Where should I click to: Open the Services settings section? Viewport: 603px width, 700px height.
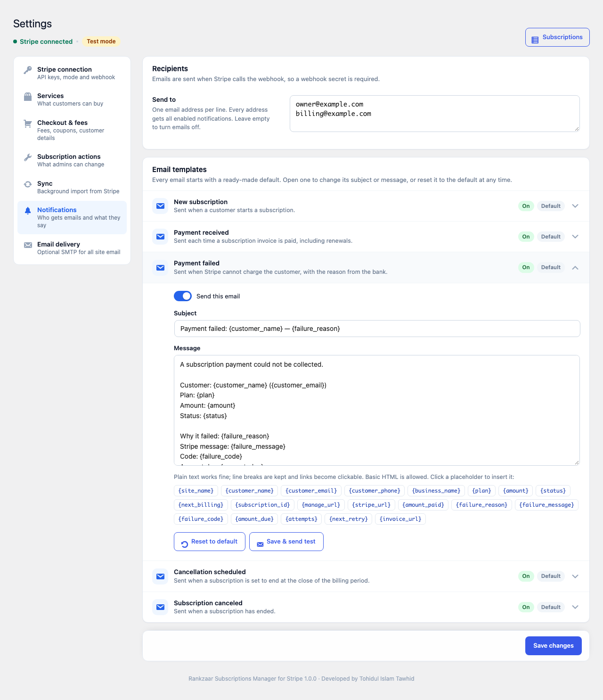[x=72, y=99]
